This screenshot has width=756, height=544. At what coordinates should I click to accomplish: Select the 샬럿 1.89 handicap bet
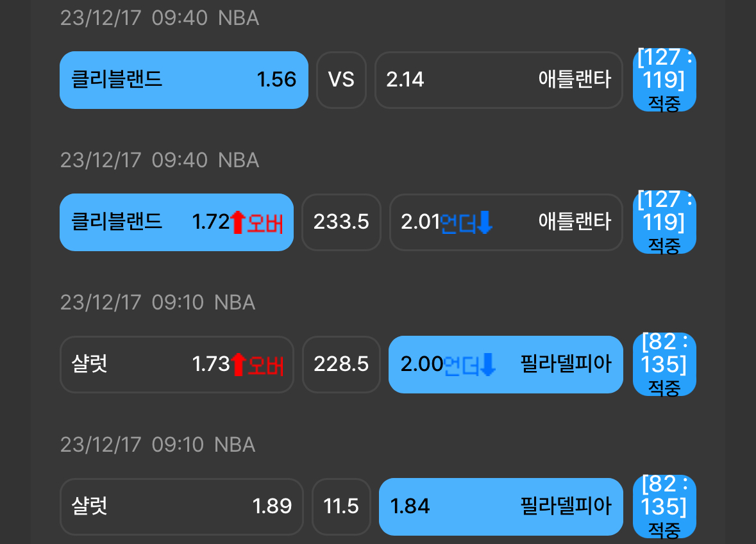point(181,506)
